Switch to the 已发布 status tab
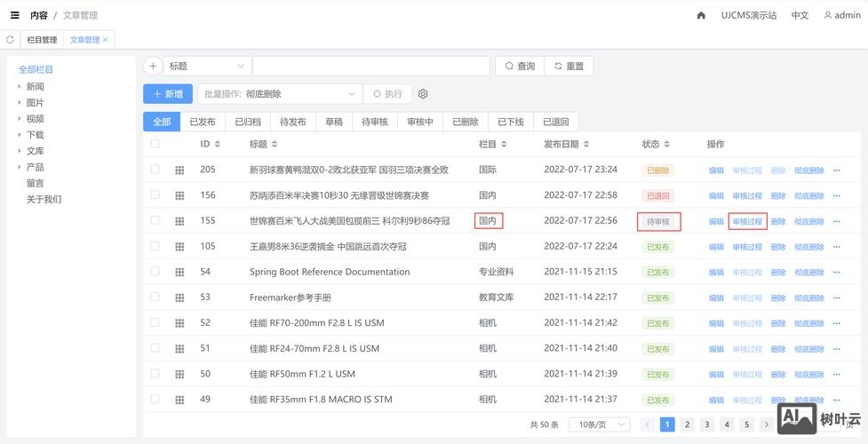 coord(203,122)
